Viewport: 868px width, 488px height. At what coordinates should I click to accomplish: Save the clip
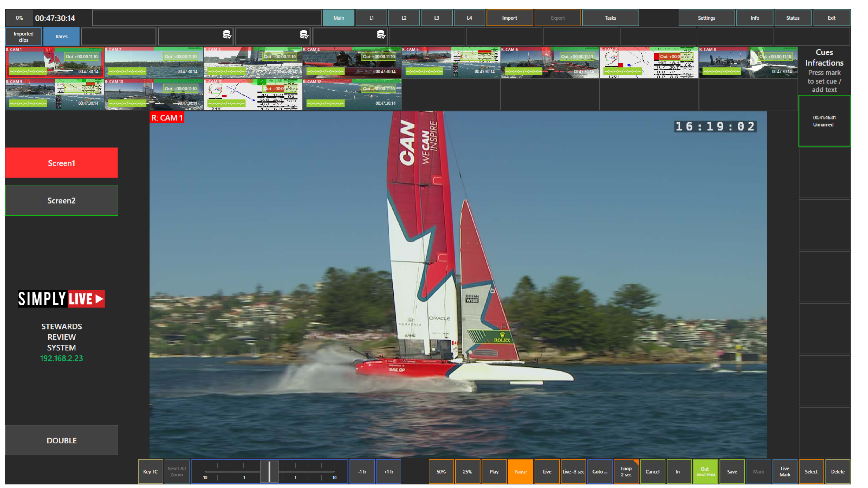(732, 472)
